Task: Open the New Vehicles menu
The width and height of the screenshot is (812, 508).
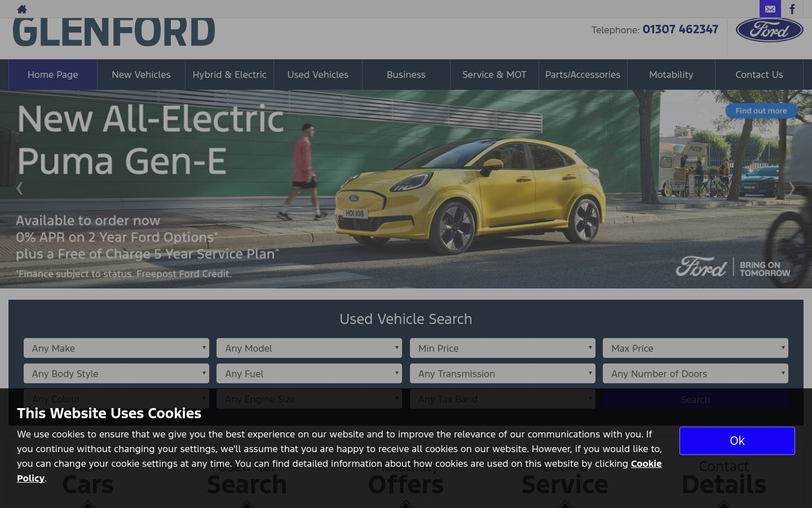Action: click(141, 75)
